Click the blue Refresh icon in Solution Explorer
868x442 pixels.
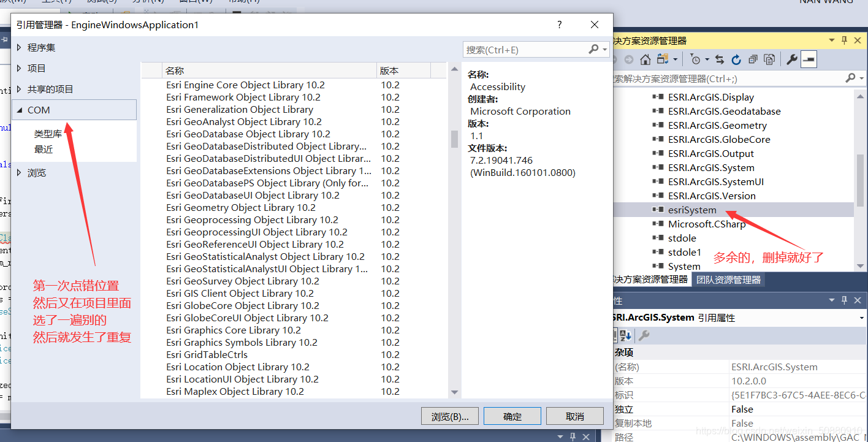(x=736, y=59)
